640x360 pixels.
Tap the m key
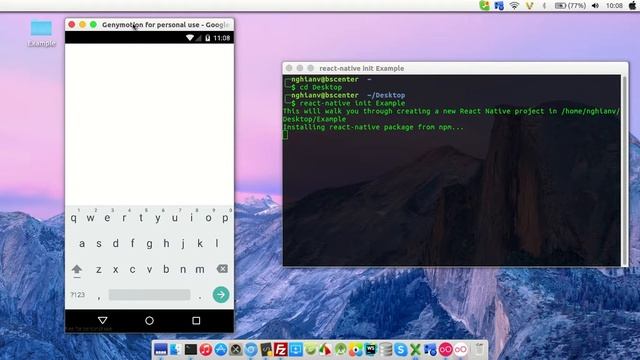(x=200, y=269)
